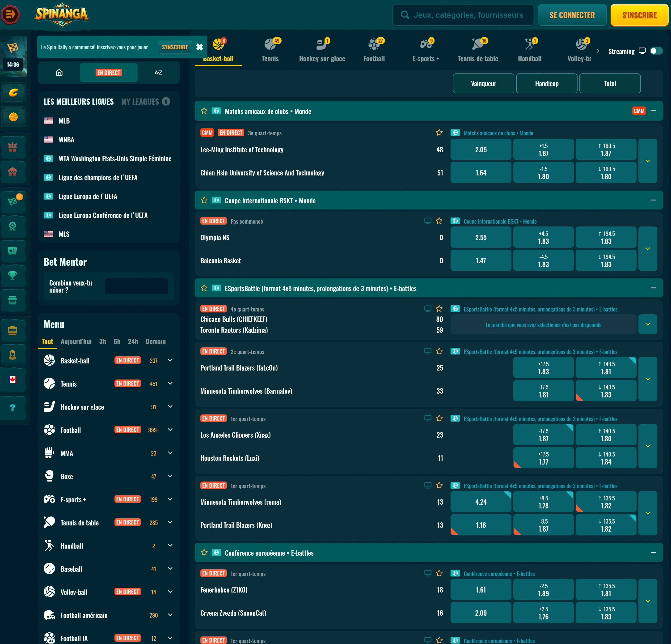Bet on Balcania Basket at 1.47
The image size is (671, 644).
point(481,261)
